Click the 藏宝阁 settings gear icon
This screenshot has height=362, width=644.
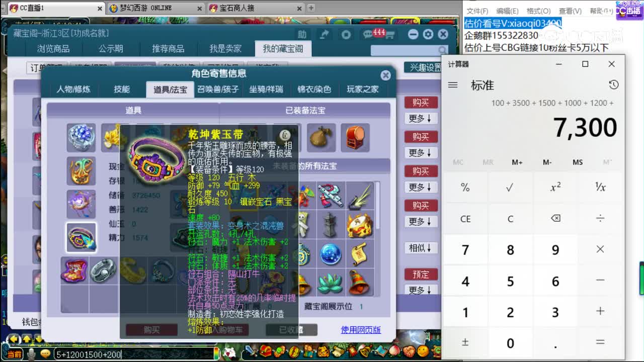click(x=427, y=34)
